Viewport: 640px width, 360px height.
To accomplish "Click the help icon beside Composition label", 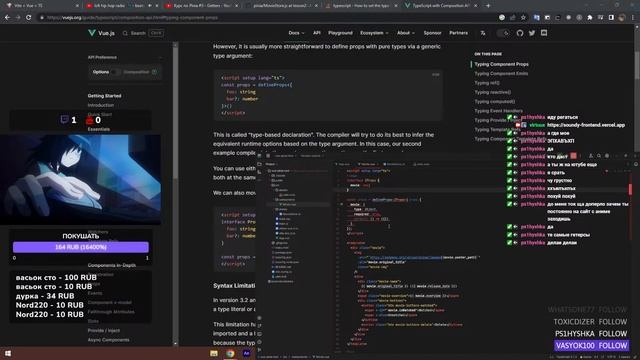I will [x=154, y=72].
